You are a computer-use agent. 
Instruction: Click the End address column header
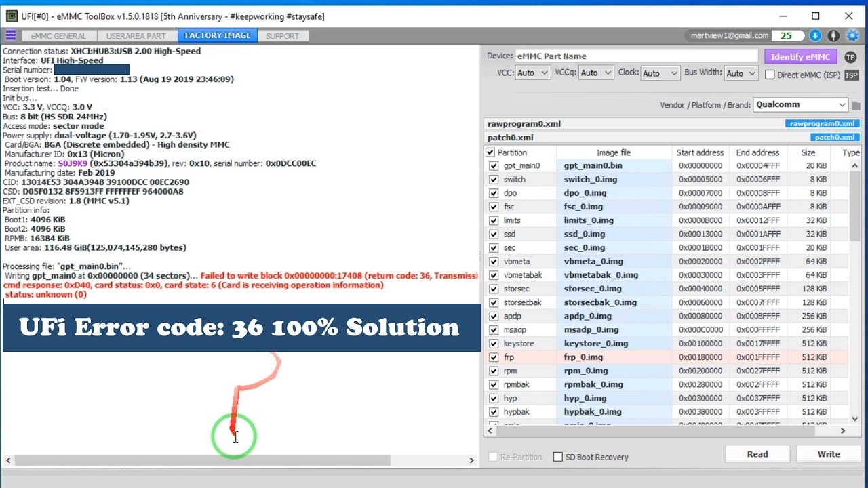coord(757,152)
